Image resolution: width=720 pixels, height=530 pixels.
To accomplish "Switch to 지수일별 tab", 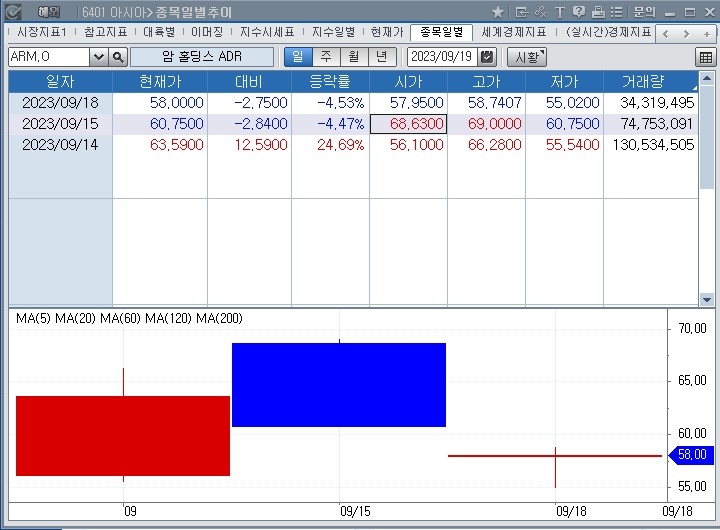I will pyautogui.click(x=333, y=32).
